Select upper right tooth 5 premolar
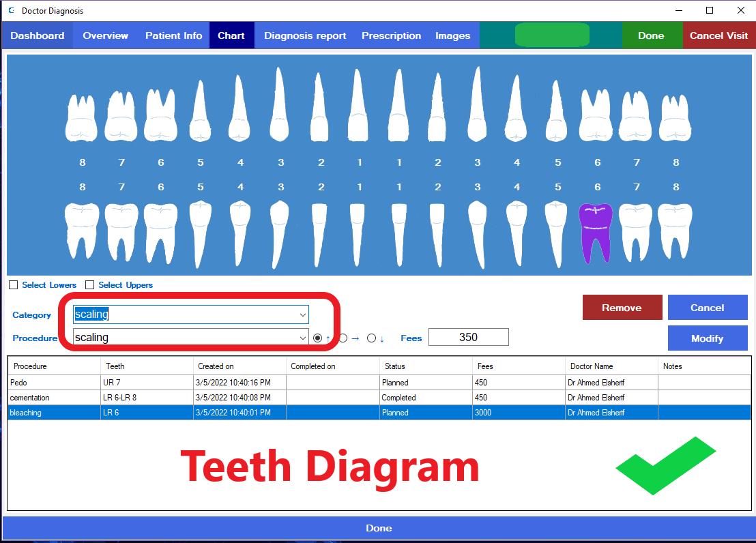The height and width of the screenshot is (543, 756). pos(200,111)
